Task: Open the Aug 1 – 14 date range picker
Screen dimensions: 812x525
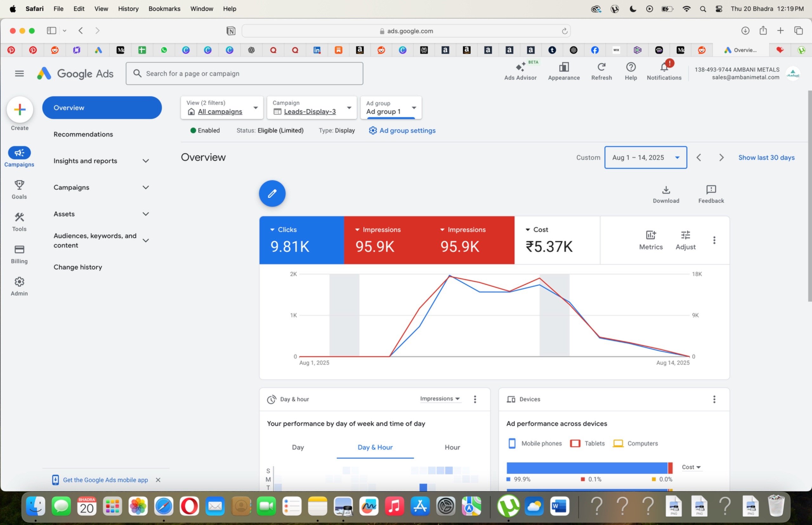Action: (x=645, y=157)
